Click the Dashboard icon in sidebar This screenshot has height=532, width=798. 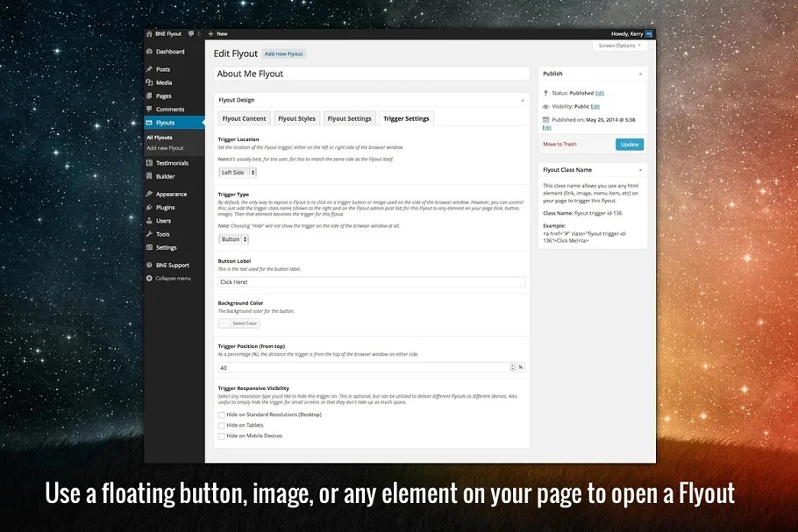click(x=150, y=52)
